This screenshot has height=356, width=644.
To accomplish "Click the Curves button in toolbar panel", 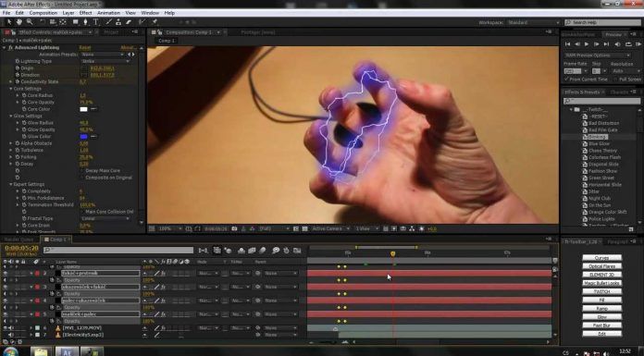I will point(601,258).
